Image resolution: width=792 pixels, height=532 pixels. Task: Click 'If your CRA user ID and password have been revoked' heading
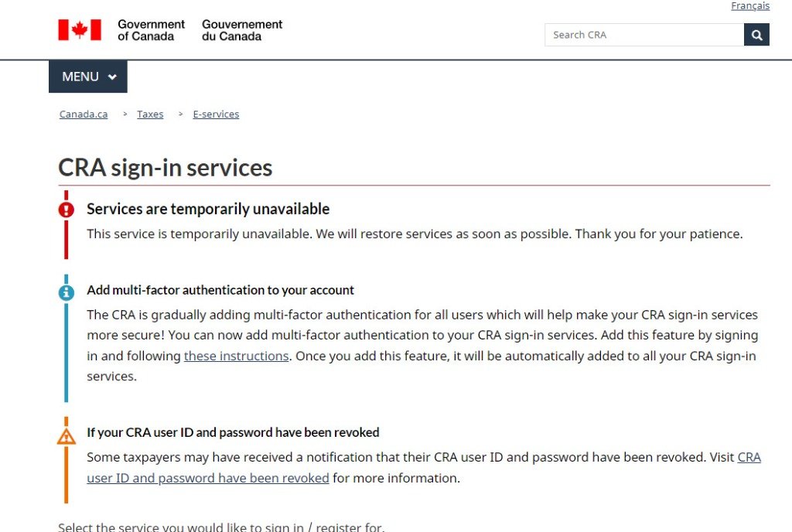pyautogui.click(x=233, y=432)
